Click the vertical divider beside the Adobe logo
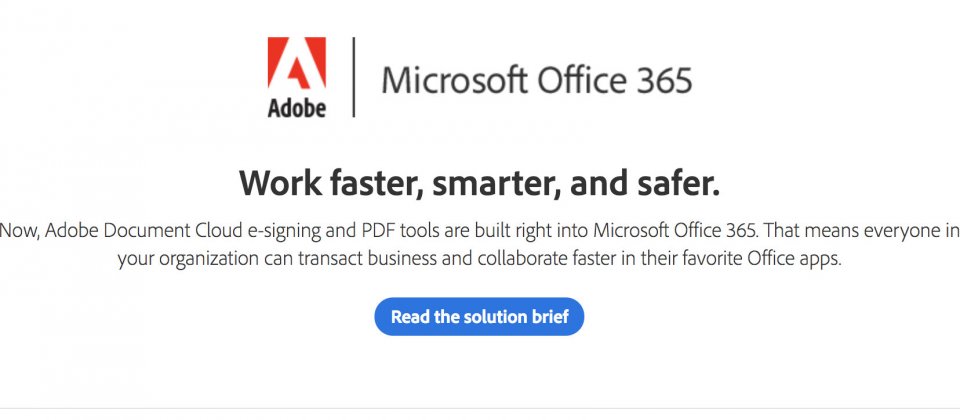 click(353, 77)
